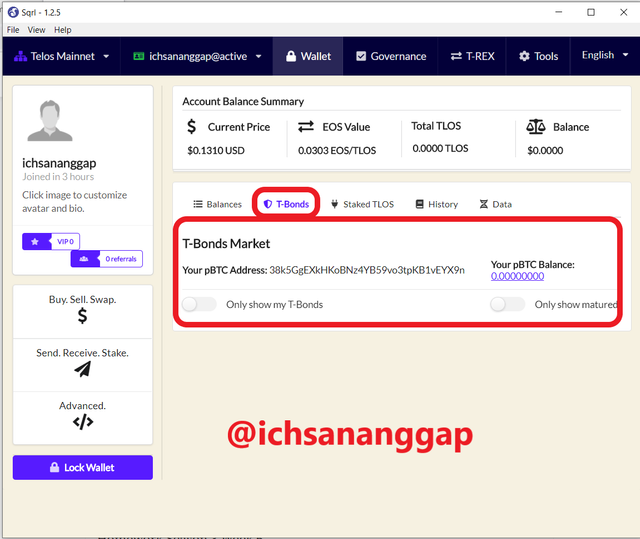Click the History book icon
Image resolution: width=640 pixels, height=539 pixels.
419,204
